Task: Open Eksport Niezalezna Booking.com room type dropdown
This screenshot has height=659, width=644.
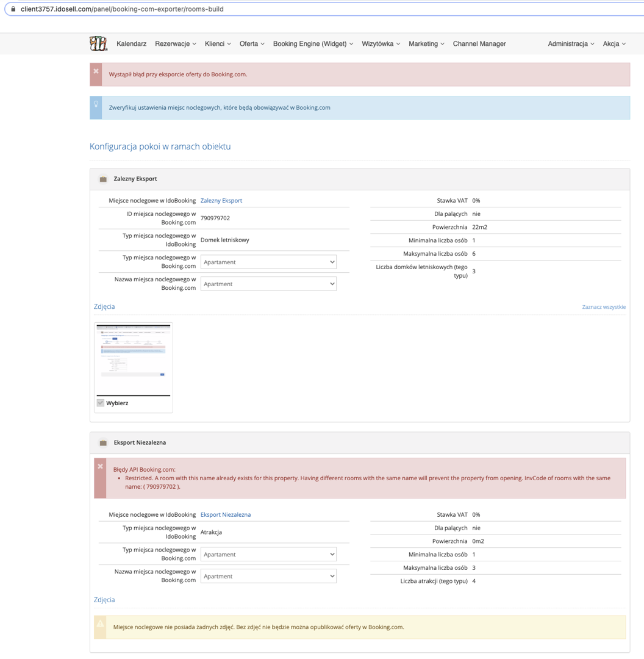Action: [x=268, y=554]
